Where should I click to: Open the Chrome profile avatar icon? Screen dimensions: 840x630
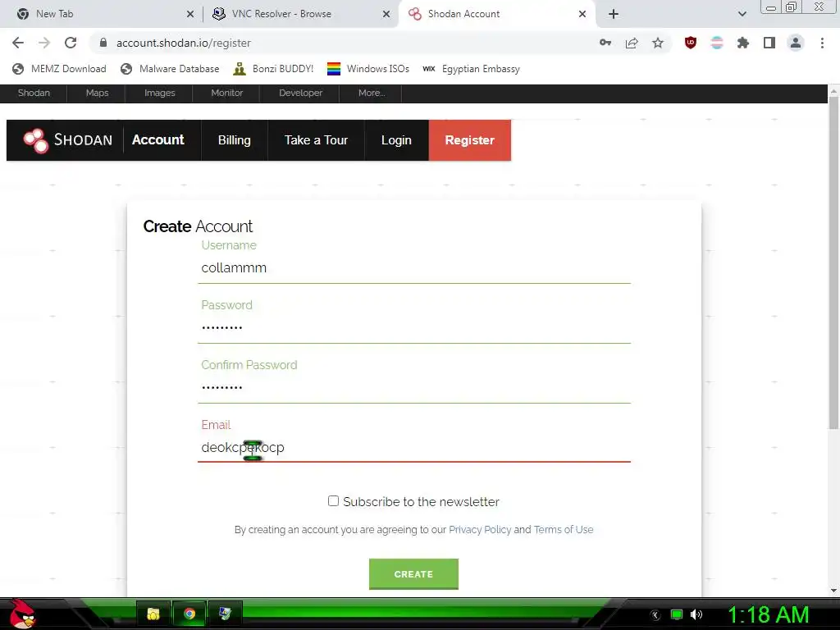tap(796, 43)
